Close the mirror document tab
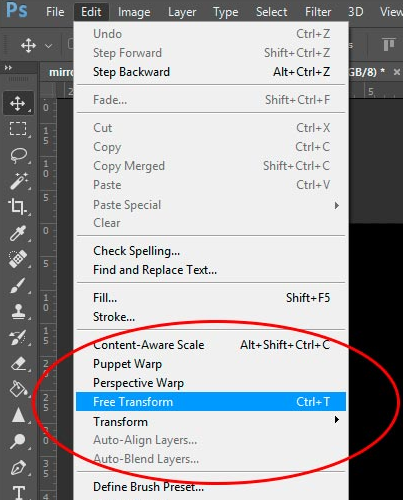 (x=396, y=72)
